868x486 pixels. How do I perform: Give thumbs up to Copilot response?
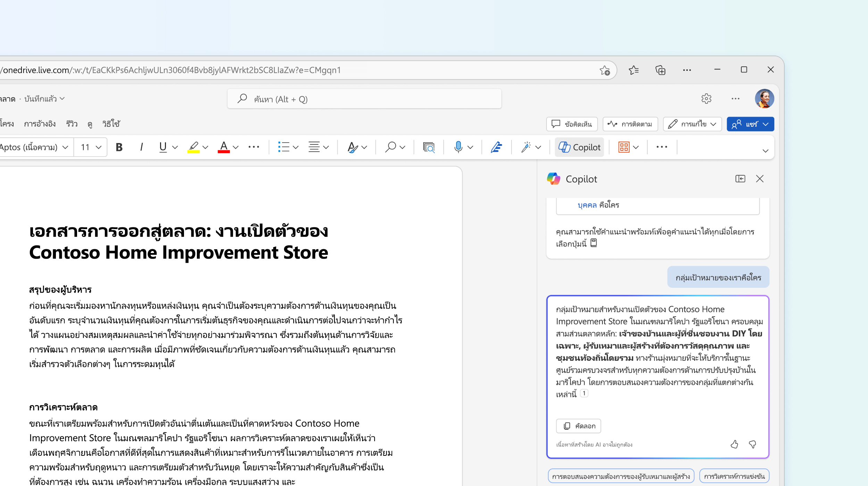click(734, 444)
